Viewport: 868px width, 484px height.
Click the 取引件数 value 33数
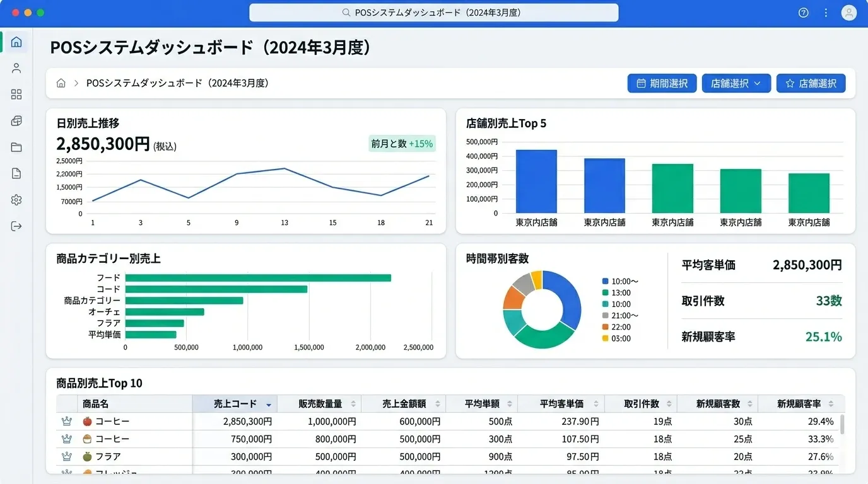pos(829,301)
